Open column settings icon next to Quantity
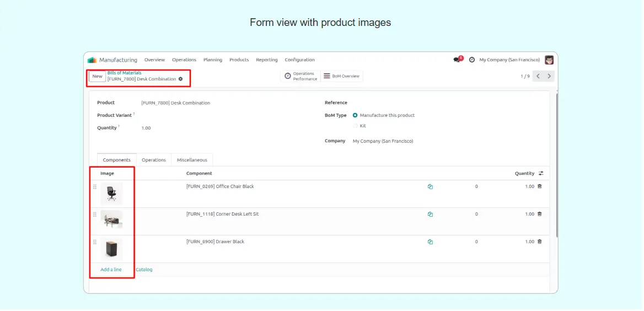 pos(541,173)
